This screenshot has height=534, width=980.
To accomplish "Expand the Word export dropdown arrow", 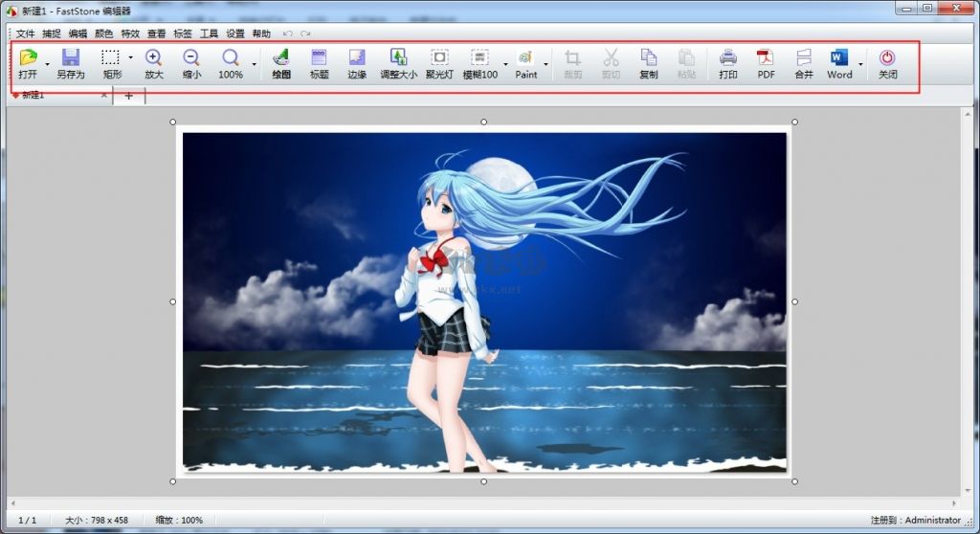I will coord(859,65).
